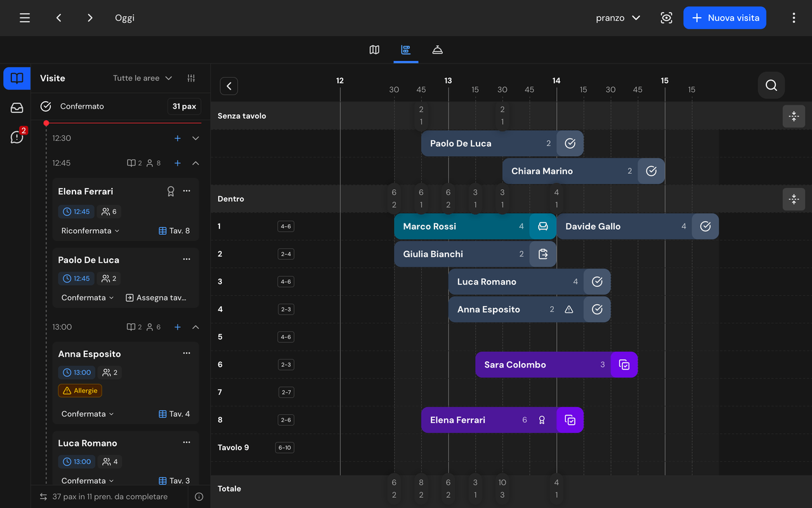Collapse the 12:45 time group
Screen dimensions: 812x508
click(195, 163)
